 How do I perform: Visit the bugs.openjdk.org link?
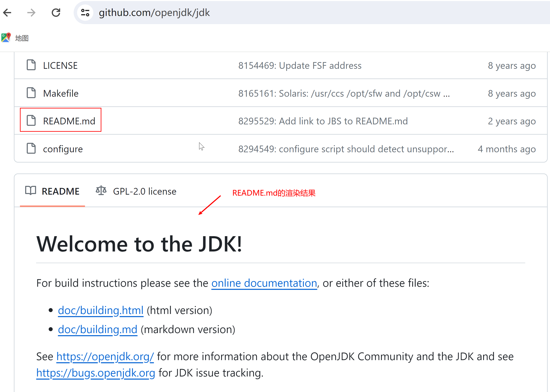click(96, 373)
